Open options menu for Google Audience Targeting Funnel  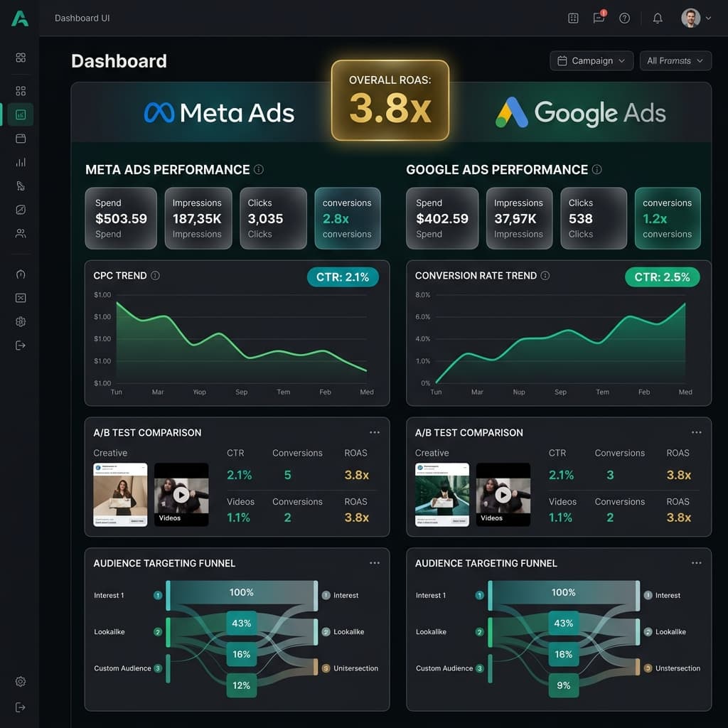coord(697,563)
